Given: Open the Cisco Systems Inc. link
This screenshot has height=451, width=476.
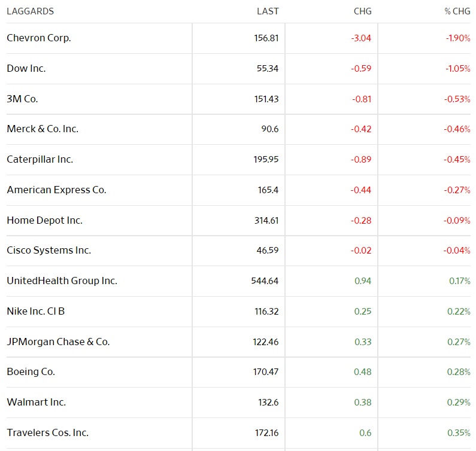Looking at the screenshot, I should click(x=49, y=251).
